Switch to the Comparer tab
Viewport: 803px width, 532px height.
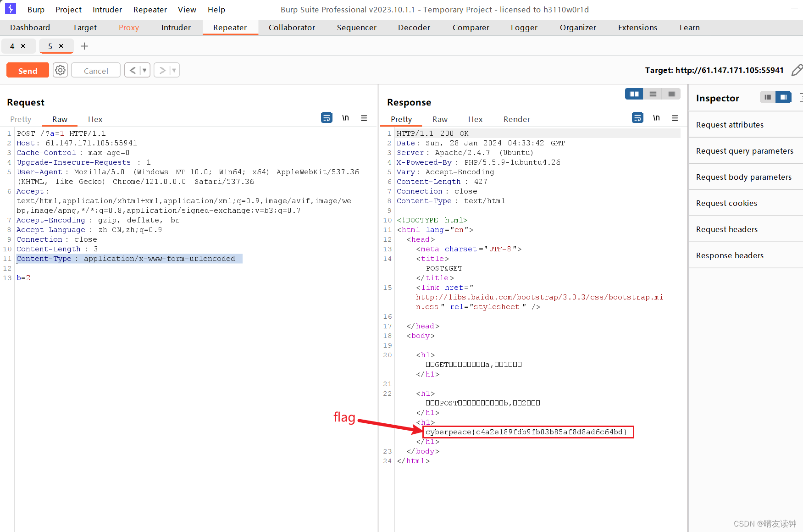(x=471, y=28)
